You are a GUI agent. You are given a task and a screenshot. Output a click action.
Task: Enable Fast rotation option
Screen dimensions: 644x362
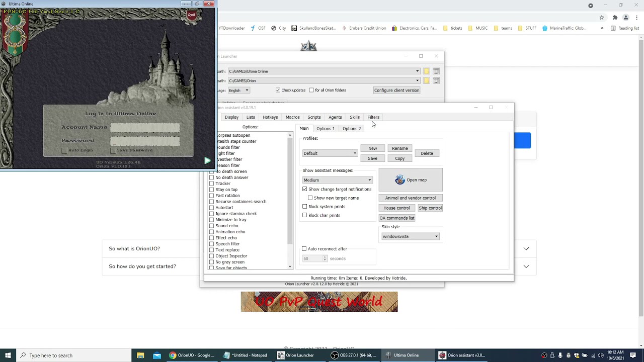pyautogui.click(x=211, y=196)
